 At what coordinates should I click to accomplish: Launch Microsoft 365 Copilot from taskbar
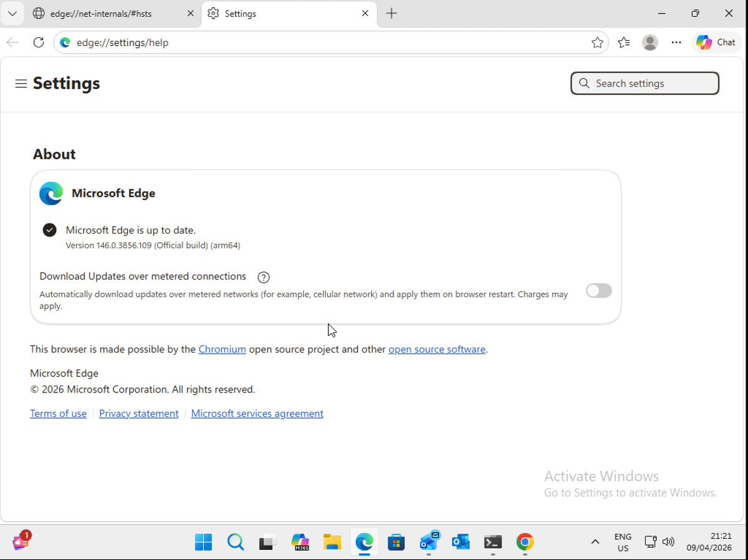[300, 543]
